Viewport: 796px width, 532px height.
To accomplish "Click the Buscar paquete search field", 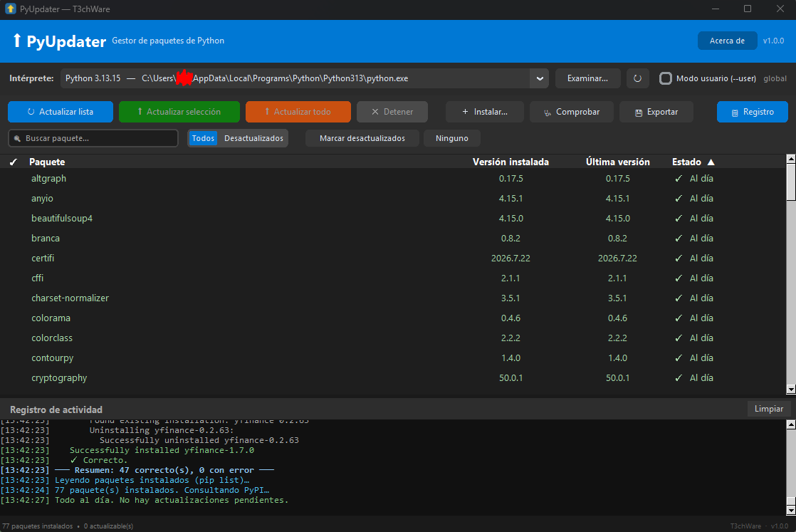I will click(93, 138).
